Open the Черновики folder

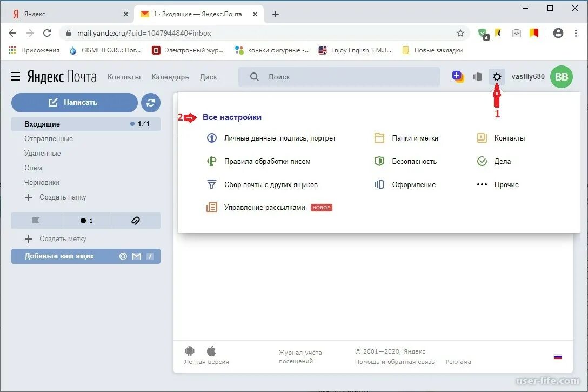coord(42,183)
